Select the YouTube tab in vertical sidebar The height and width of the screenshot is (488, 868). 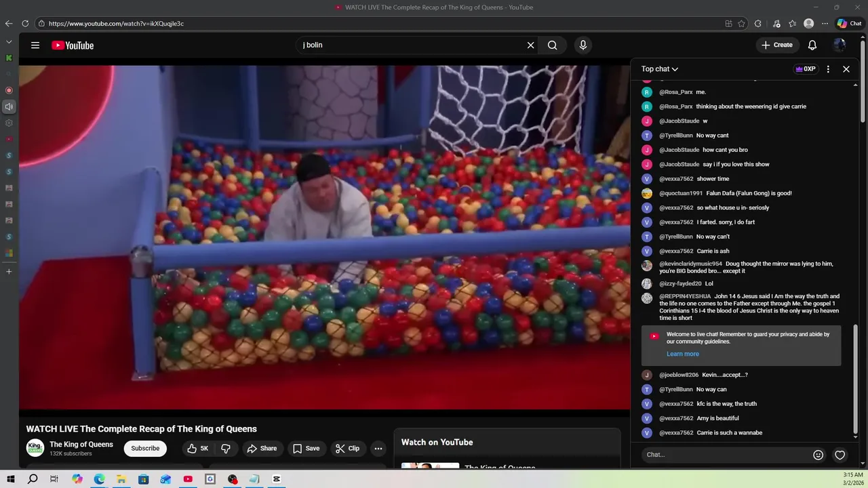(9, 139)
